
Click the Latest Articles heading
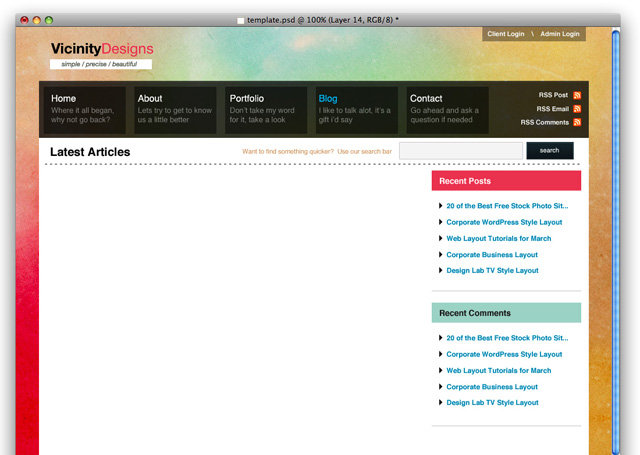[90, 152]
